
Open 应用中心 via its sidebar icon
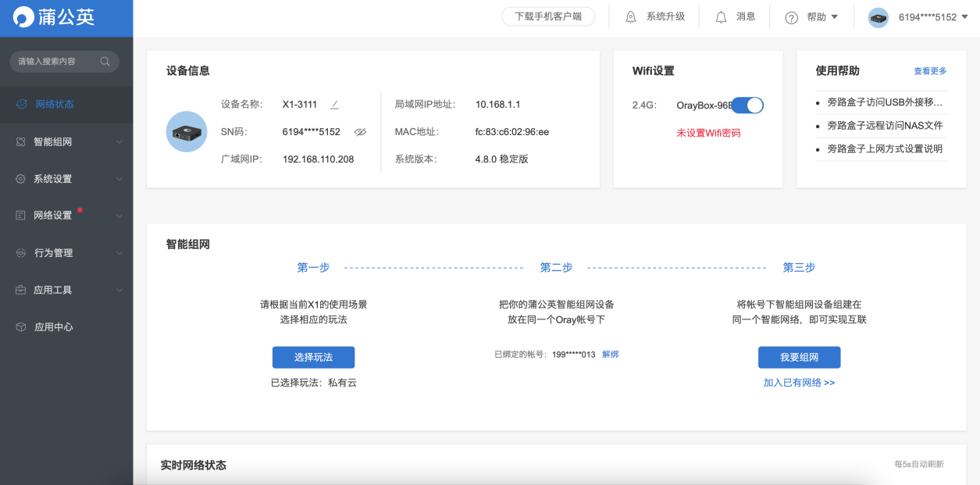click(x=20, y=326)
